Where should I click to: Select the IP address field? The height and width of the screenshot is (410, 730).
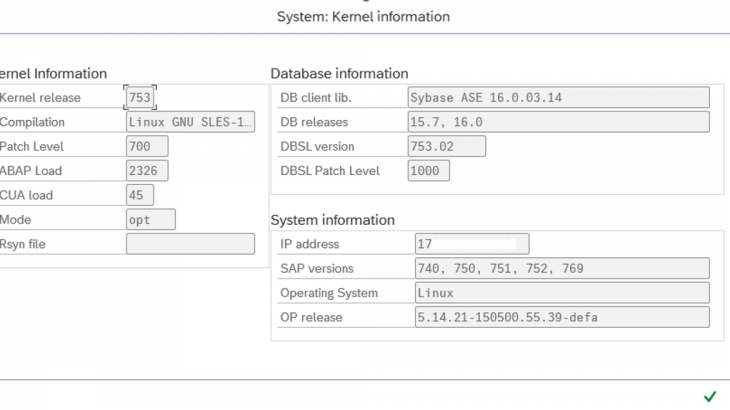point(471,244)
